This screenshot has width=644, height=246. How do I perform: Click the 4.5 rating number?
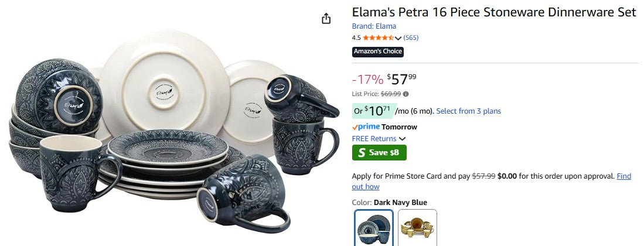click(356, 38)
